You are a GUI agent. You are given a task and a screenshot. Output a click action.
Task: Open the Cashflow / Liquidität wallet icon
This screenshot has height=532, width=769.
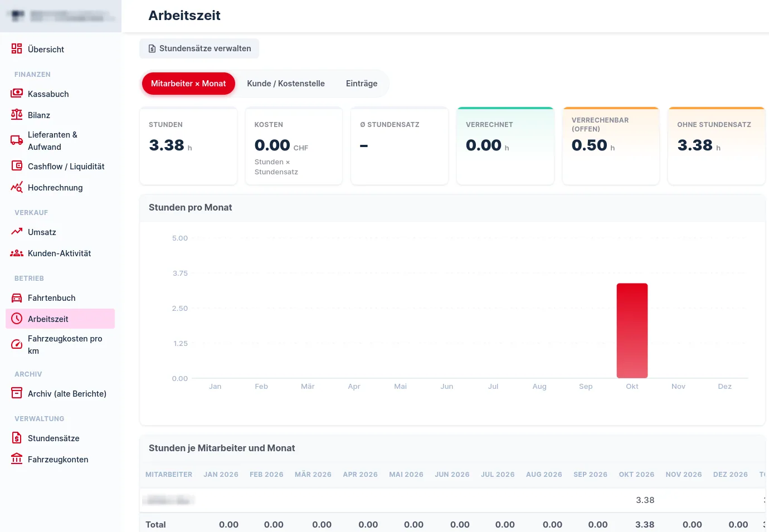(x=17, y=166)
